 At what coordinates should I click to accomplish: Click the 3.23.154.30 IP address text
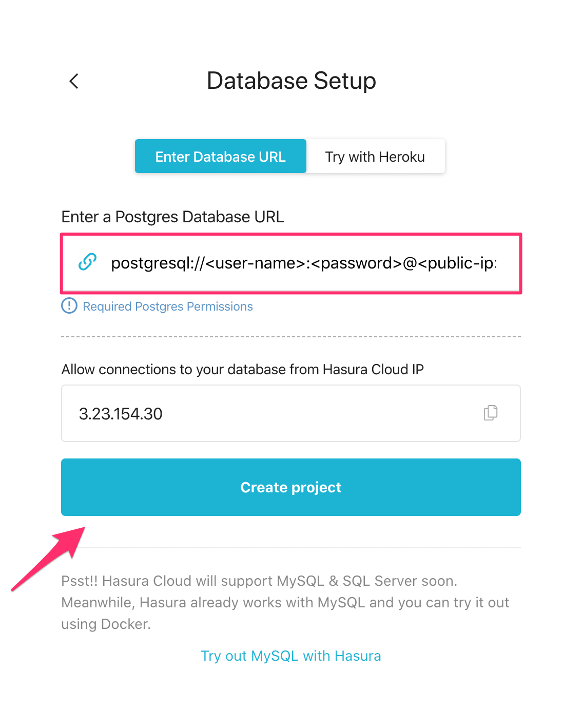[121, 414]
